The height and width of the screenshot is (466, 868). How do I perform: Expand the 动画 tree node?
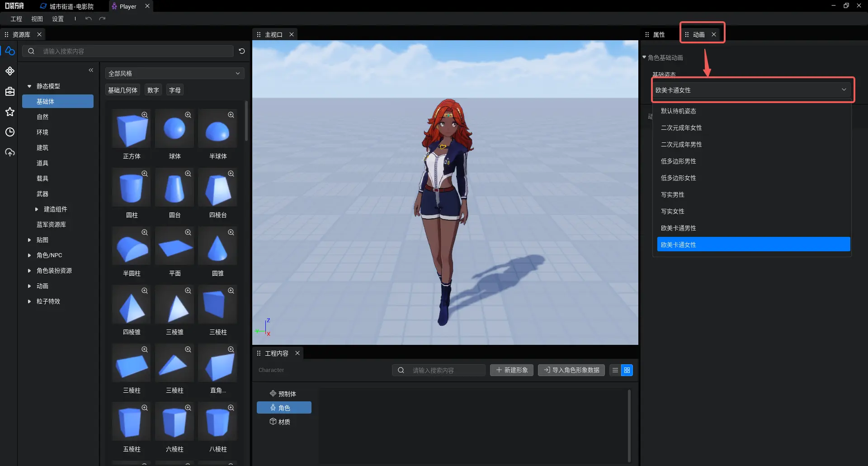pyautogui.click(x=29, y=286)
